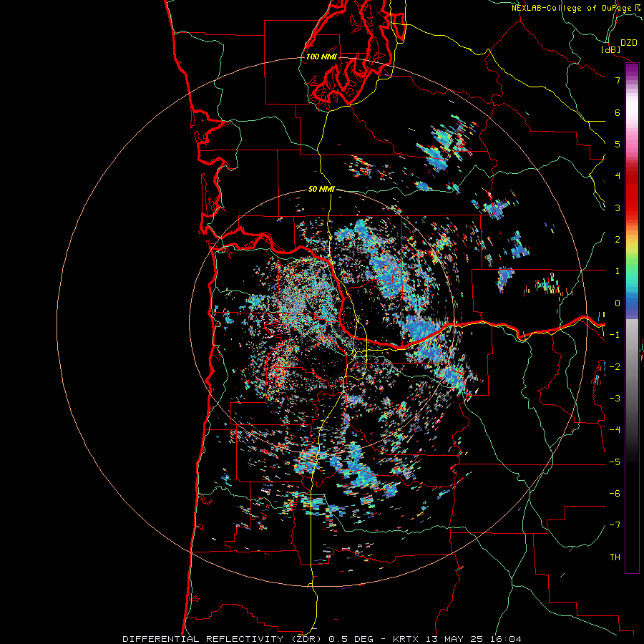This screenshot has height=644, width=644.
Task: Click the 'KRTX' radar site identifier
Action: tap(406, 639)
